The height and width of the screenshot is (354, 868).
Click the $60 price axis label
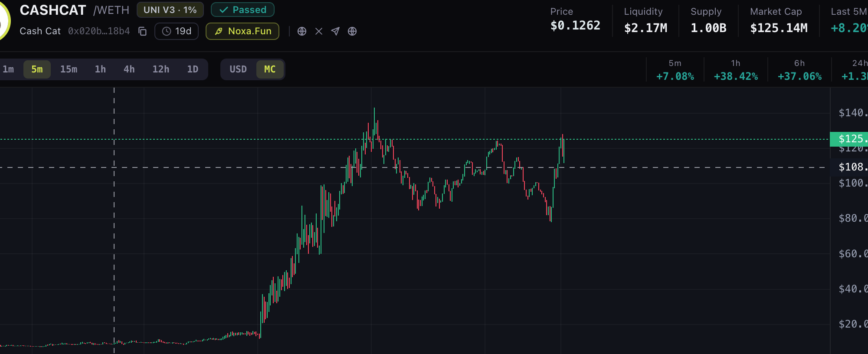(853, 254)
